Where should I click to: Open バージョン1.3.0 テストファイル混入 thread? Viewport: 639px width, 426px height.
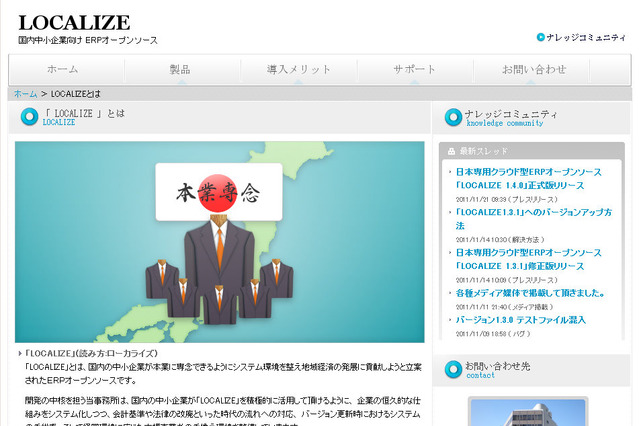click(x=520, y=320)
